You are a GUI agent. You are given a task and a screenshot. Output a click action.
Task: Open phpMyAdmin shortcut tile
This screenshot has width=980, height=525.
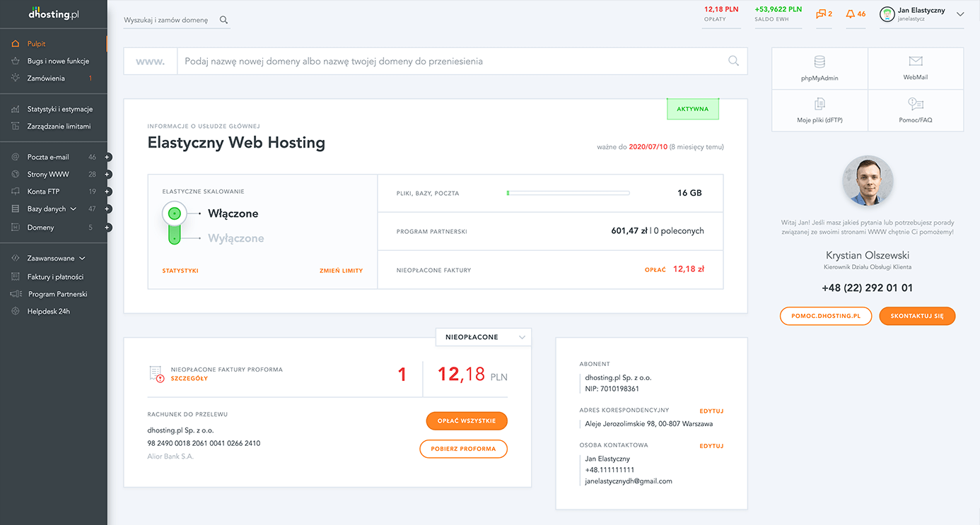pyautogui.click(x=819, y=69)
